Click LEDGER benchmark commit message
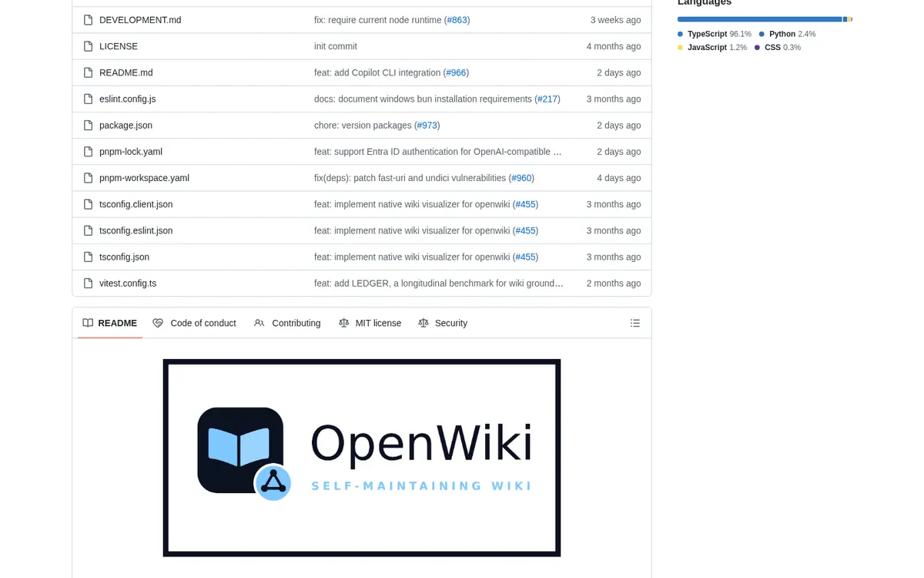Image resolution: width=924 pixels, height=578 pixels. (439, 283)
